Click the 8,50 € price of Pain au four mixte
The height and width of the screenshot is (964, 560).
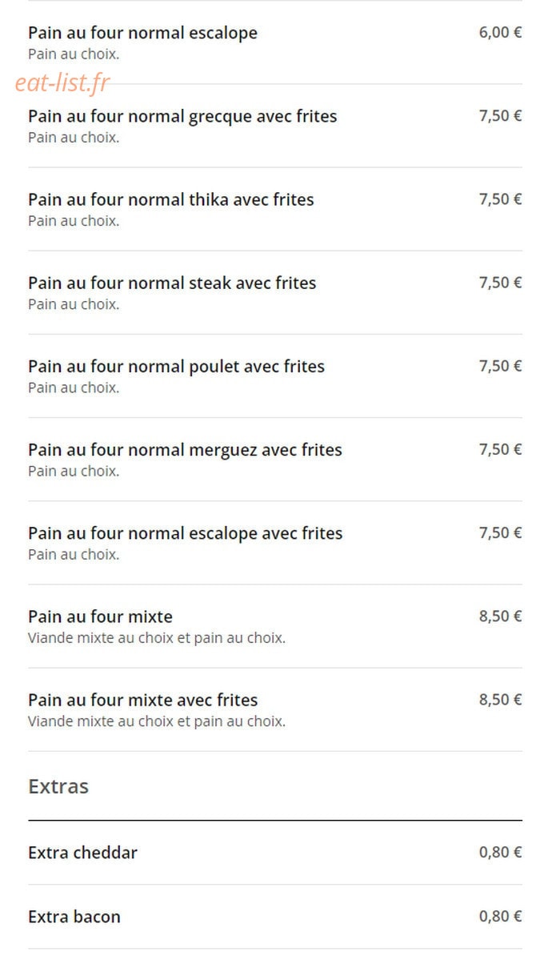[501, 617]
